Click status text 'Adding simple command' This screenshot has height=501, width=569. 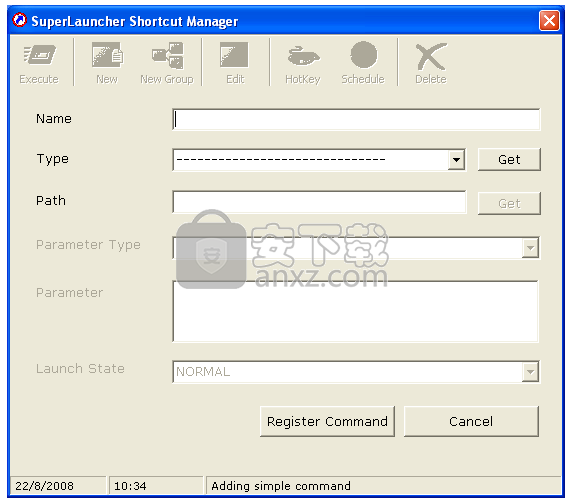[x=281, y=486]
